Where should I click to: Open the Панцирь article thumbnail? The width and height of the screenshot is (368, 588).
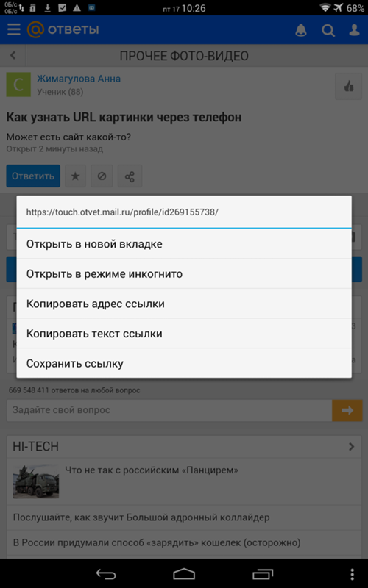[x=36, y=481]
